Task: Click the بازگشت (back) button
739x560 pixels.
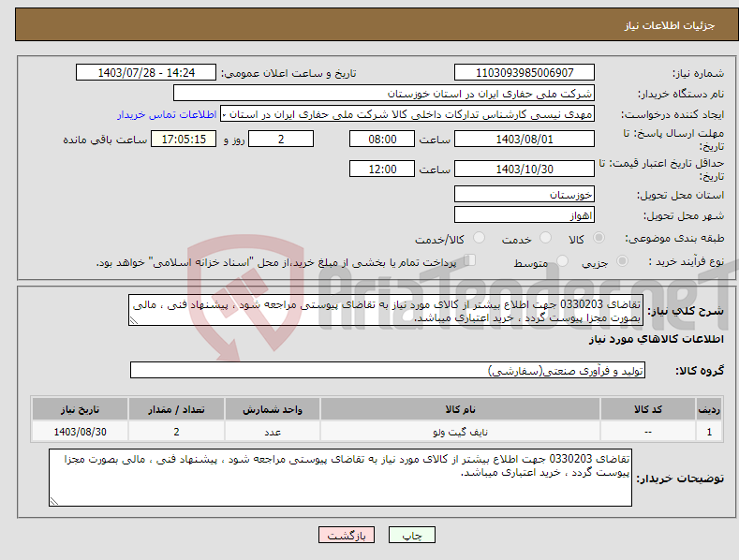Action: [347, 536]
